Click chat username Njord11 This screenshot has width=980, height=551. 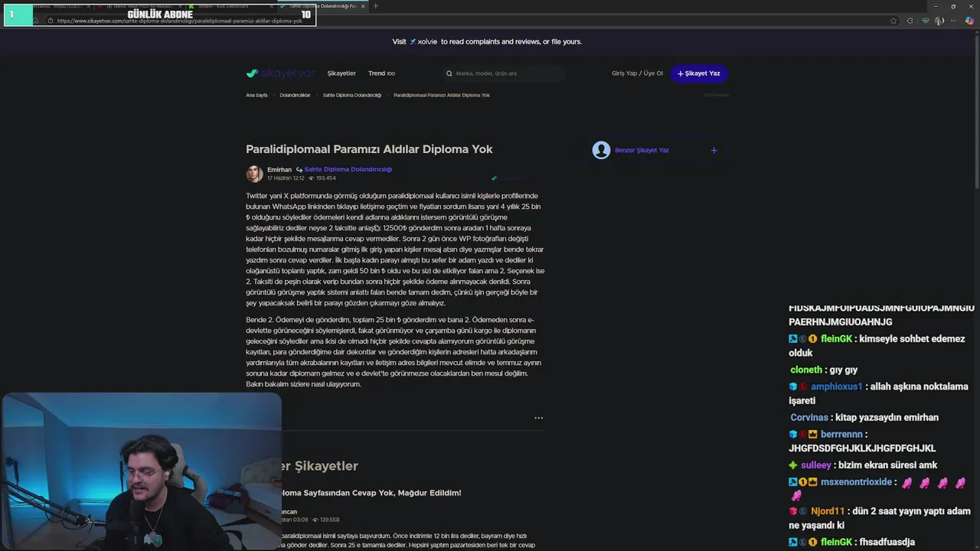(828, 511)
